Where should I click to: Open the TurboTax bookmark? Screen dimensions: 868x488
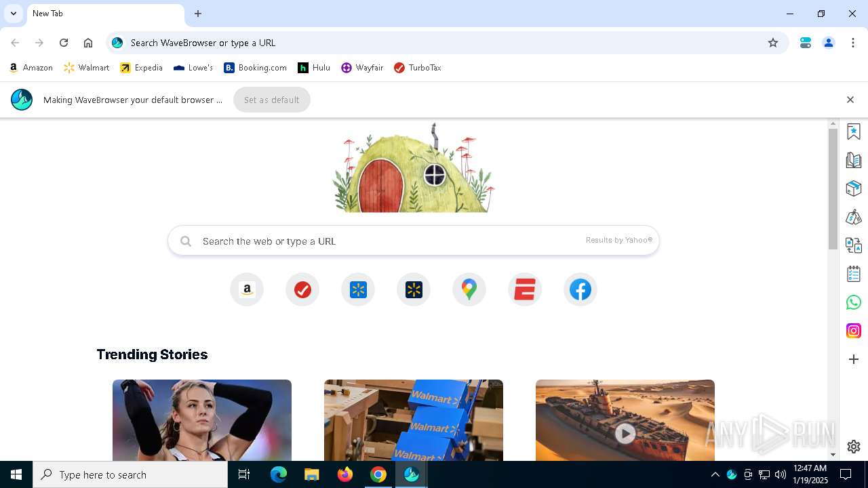[x=418, y=68]
